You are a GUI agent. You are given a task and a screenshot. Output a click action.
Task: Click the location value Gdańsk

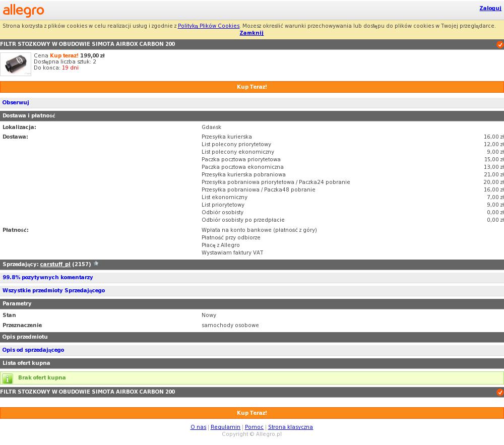tap(212, 127)
